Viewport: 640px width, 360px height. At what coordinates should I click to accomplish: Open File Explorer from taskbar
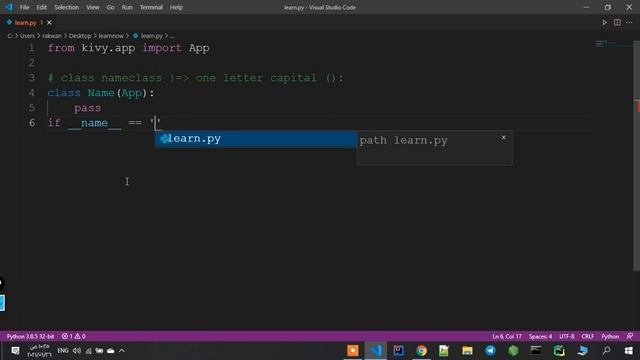pos(467,351)
